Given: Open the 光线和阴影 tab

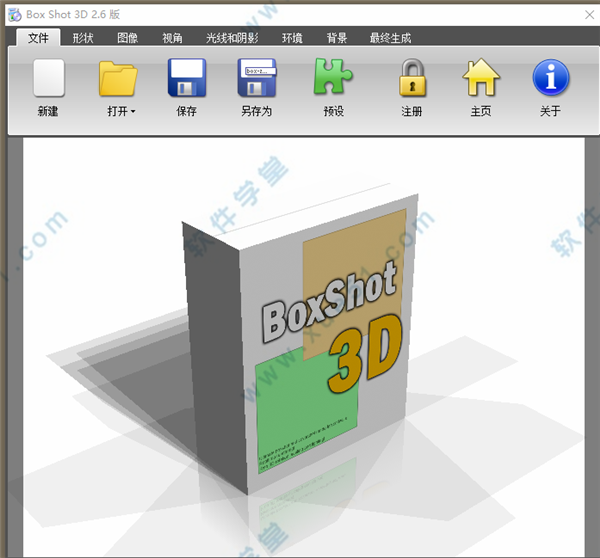Looking at the screenshot, I should click(232, 38).
